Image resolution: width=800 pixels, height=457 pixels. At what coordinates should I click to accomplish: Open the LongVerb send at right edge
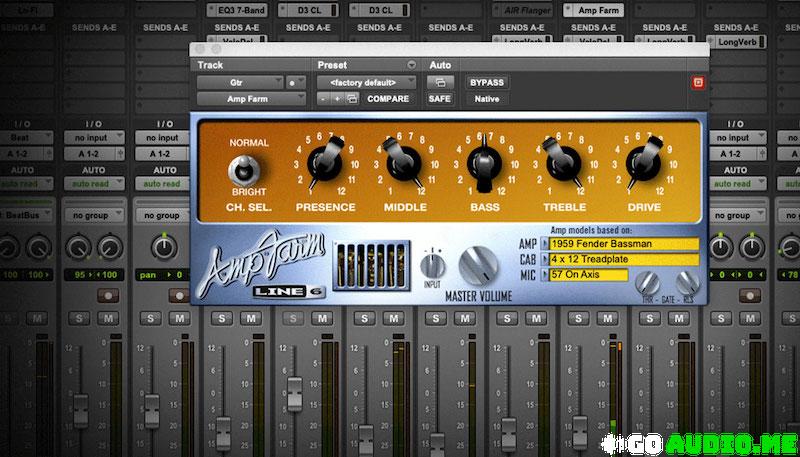(736, 42)
